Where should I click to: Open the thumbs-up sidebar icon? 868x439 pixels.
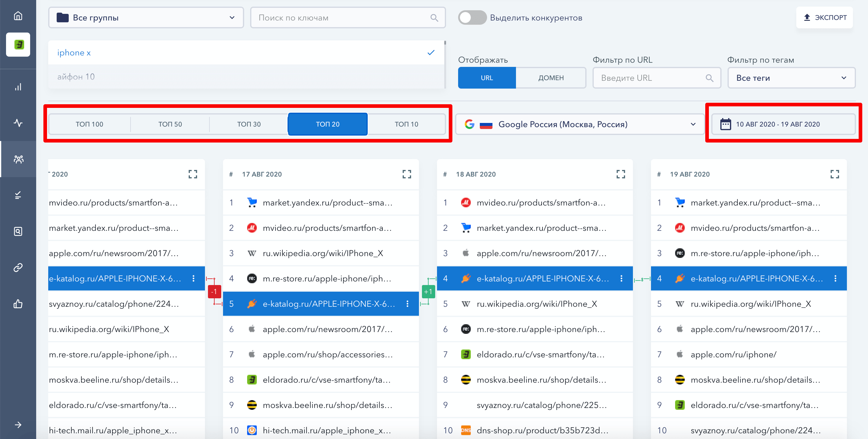[x=18, y=303]
